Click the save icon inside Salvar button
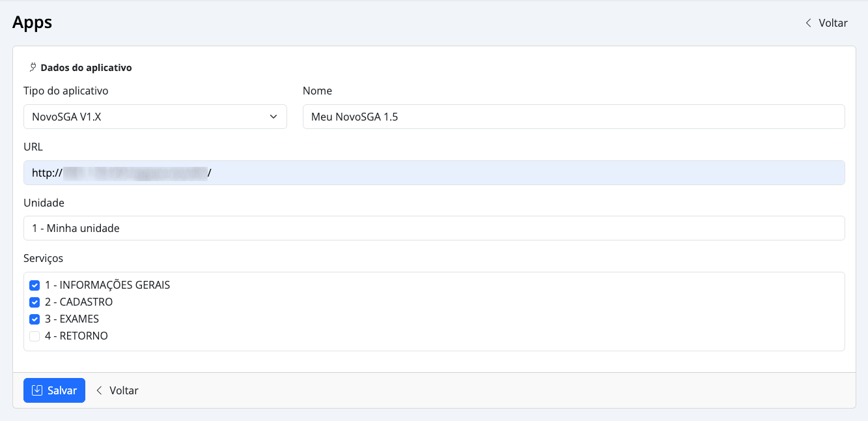Image resolution: width=868 pixels, height=421 pixels. [38, 390]
